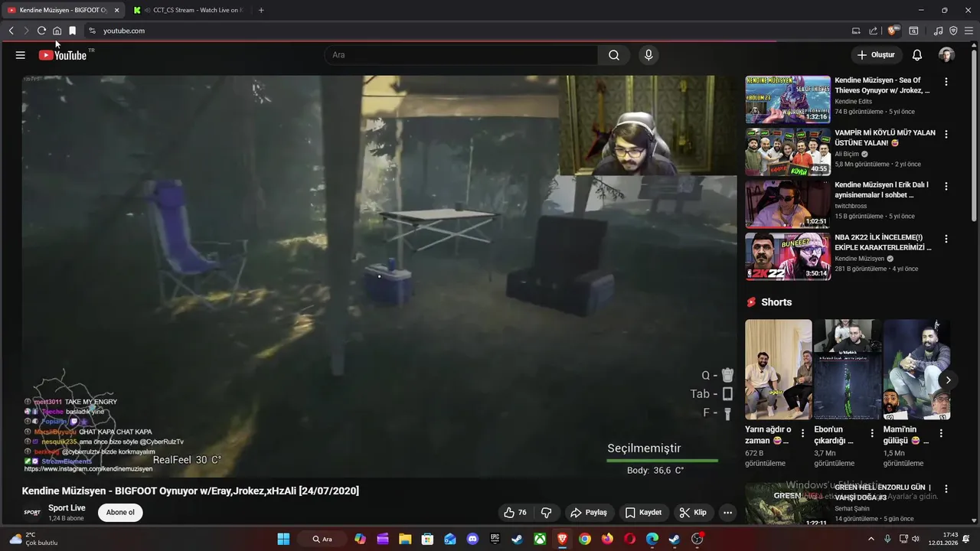Open the Yarın ağır o zaman short
Screen dimensions: 980x551
point(779,370)
